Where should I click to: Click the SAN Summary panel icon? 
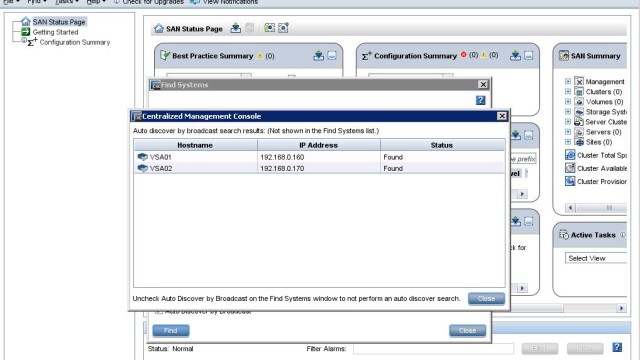564,56
